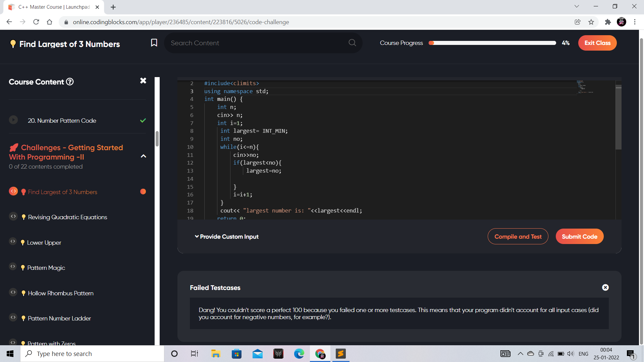Star this page in the address bar
644x362 pixels.
coord(591,22)
